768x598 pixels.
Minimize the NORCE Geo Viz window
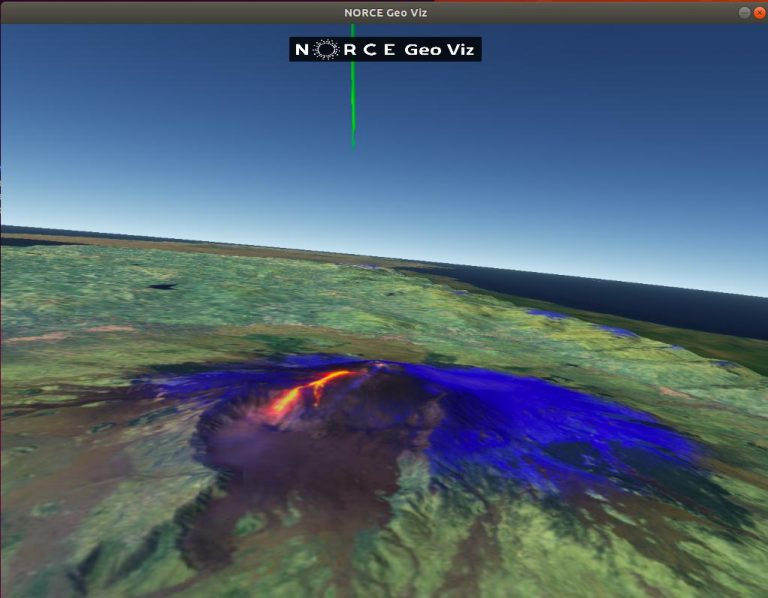click(744, 13)
